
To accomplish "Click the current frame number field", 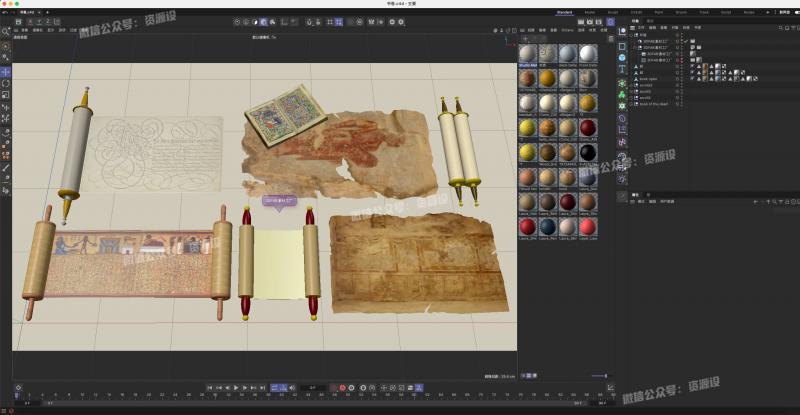I will coord(312,387).
